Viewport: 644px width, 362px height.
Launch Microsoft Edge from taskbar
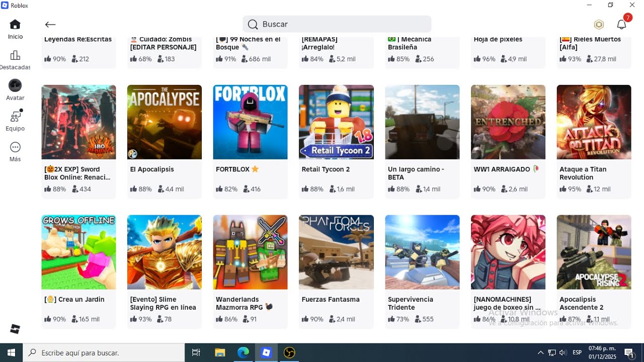243,352
